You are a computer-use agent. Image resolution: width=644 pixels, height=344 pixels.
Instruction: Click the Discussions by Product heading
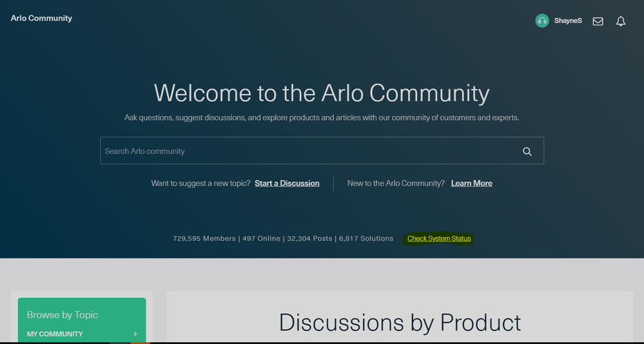coord(400,322)
